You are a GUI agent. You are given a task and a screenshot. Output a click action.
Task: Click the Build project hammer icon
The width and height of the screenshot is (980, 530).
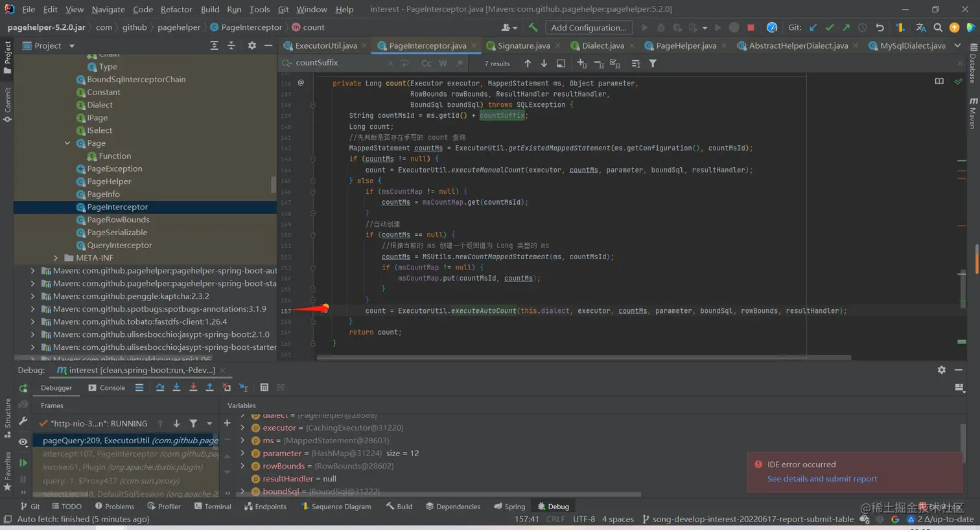[x=533, y=27]
